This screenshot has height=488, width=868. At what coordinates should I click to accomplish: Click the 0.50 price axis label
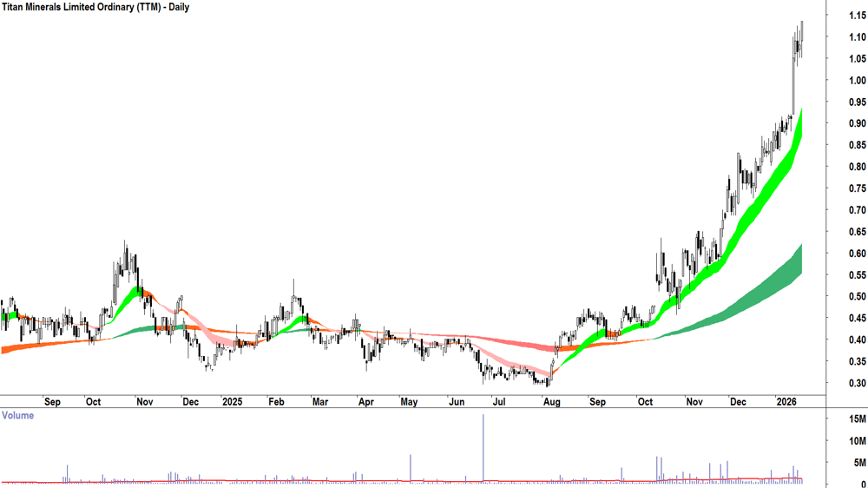pos(857,296)
